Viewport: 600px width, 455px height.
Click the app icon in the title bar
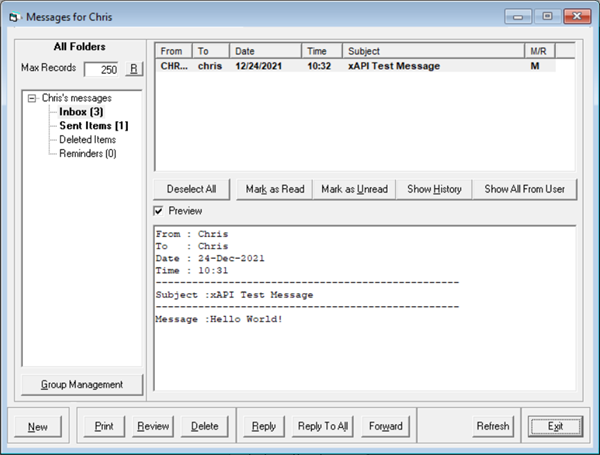coord(13,16)
